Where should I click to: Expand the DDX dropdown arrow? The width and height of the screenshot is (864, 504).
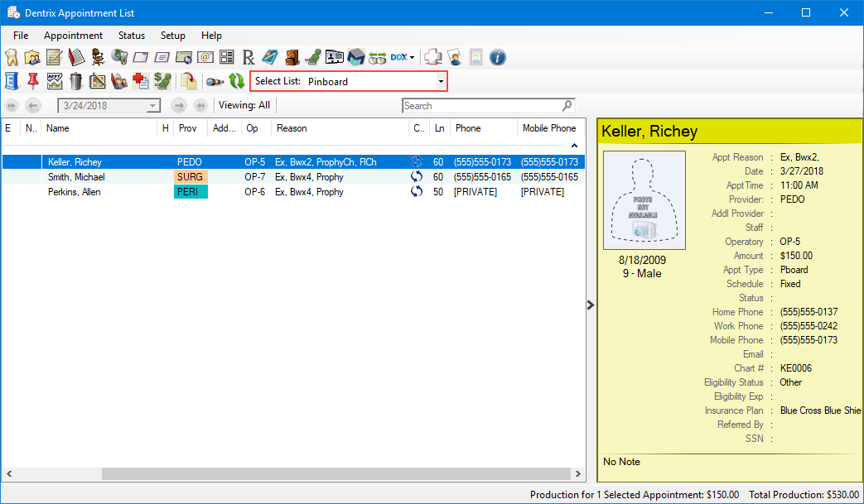[x=412, y=57]
